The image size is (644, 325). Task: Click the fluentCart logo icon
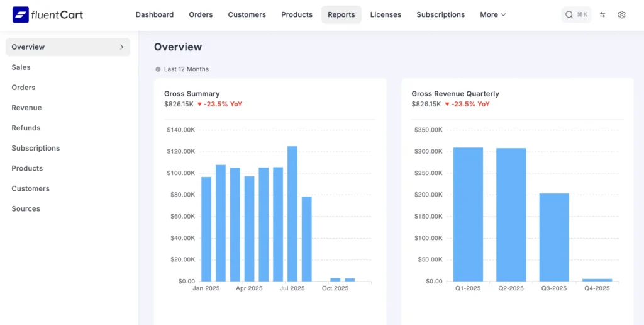tap(20, 14)
